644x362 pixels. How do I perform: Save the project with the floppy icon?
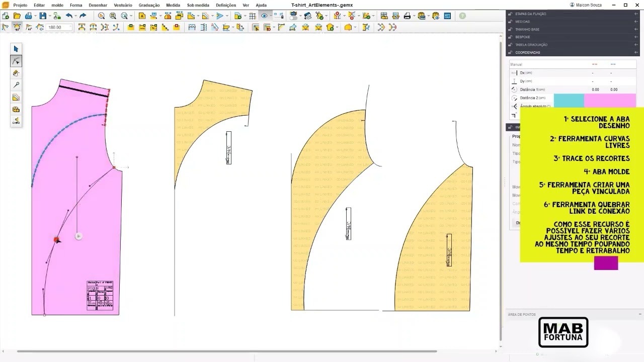click(43, 16)
